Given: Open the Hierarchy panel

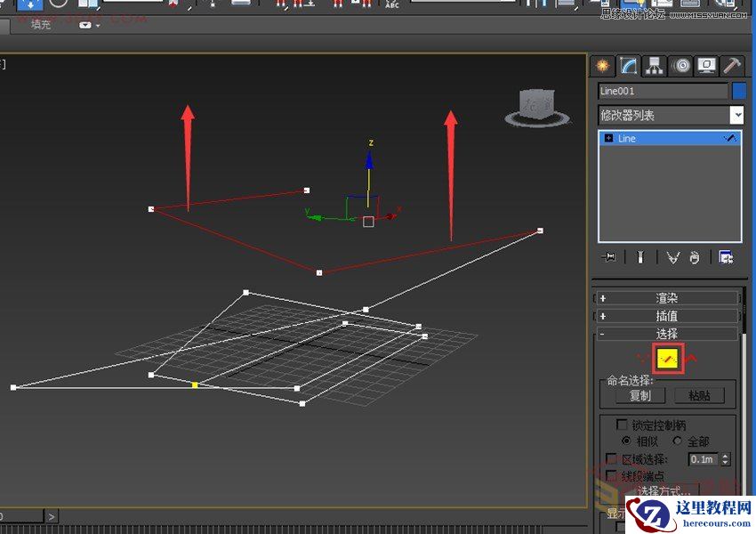Looking at the screenshot, I should [654, 66].
